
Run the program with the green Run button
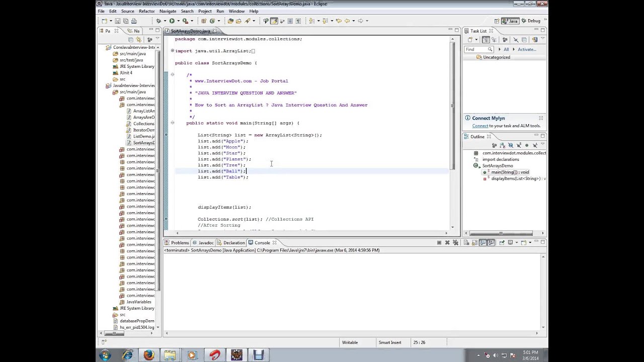172,21
